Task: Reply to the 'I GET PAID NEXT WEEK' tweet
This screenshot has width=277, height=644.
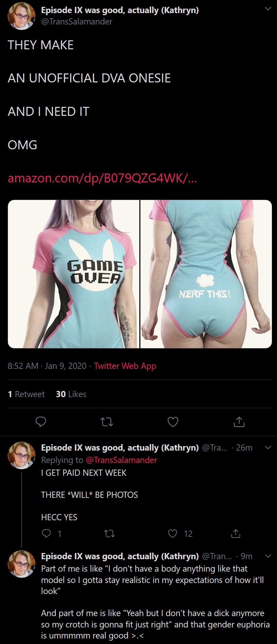Action: pos(46,534)
